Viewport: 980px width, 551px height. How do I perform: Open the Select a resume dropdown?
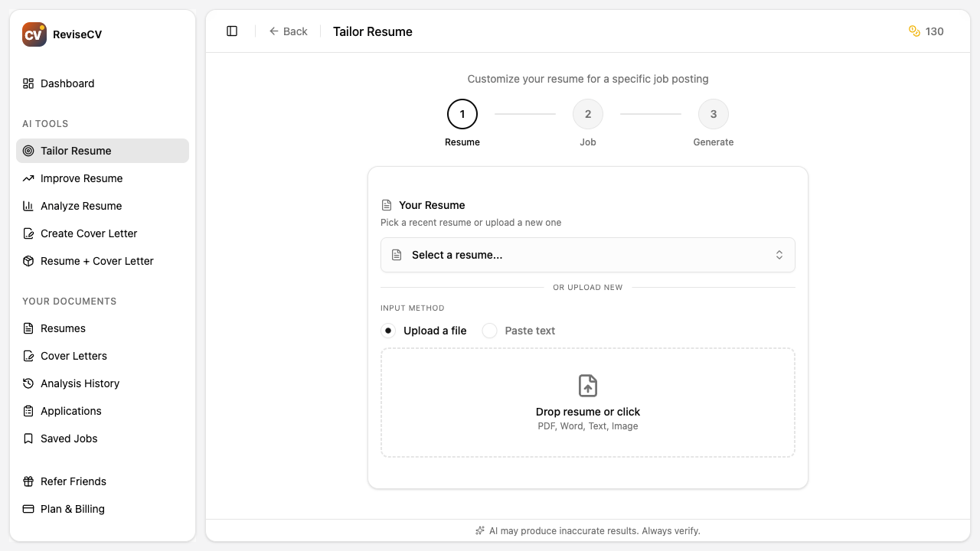coord(588,254)
